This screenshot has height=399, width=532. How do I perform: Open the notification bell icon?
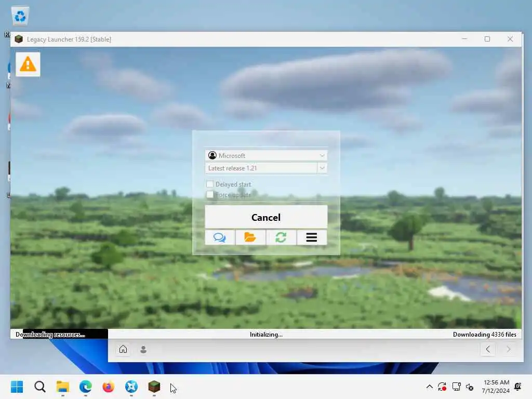coord(518,387)
